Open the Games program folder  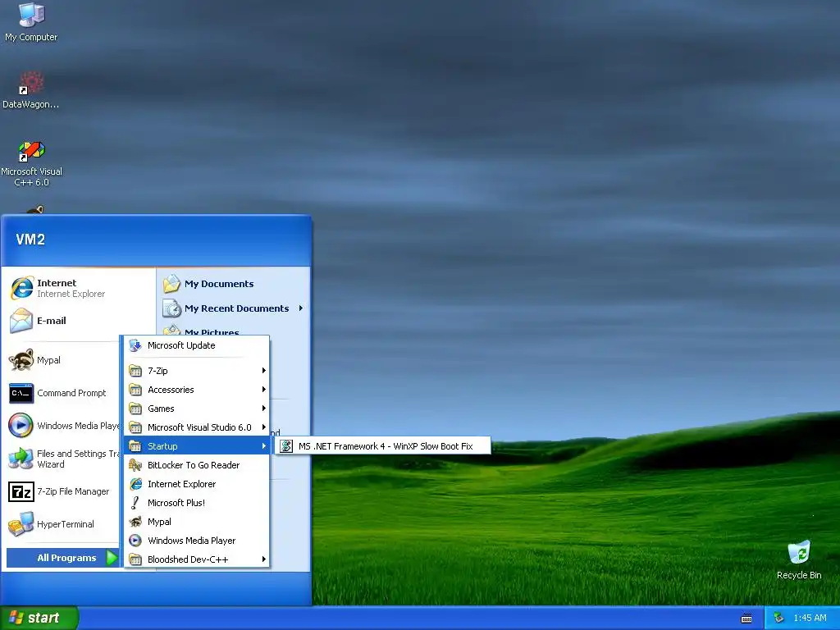(x=197, y=409)
